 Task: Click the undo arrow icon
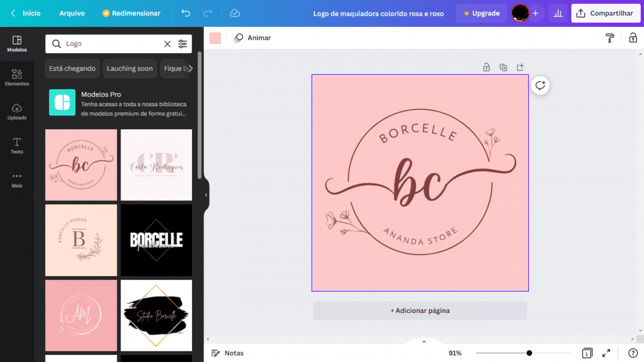click(x=186, y=13)
